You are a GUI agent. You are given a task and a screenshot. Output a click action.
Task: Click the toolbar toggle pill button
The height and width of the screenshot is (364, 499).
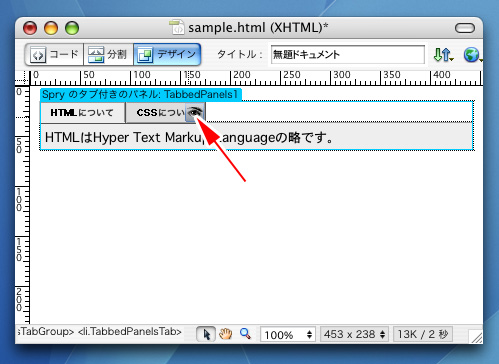pyautogui.click(x=465, y=28)
